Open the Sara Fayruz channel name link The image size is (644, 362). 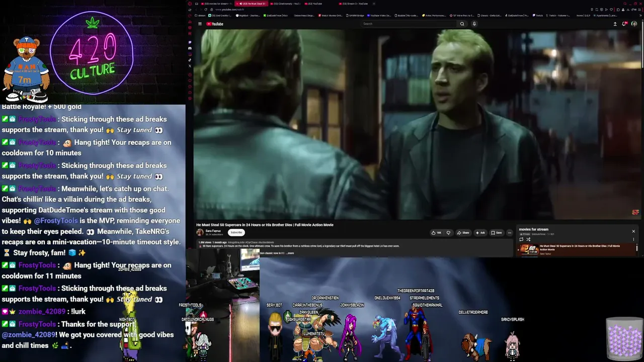pyautogui.click(x=213, y=231)
